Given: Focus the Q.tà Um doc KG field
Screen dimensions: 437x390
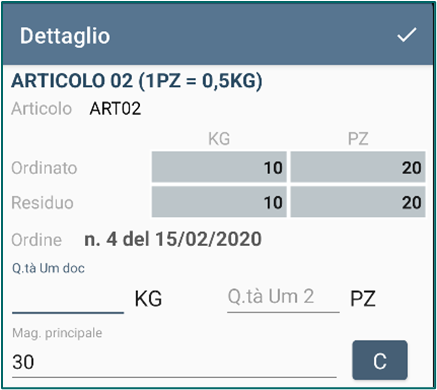Looking at the screenshot, I should 68,298.
